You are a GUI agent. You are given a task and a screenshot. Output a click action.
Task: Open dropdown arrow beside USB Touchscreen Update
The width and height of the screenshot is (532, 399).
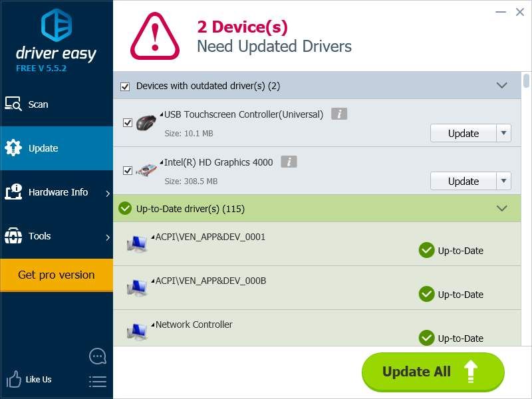(x=504, y=133)
